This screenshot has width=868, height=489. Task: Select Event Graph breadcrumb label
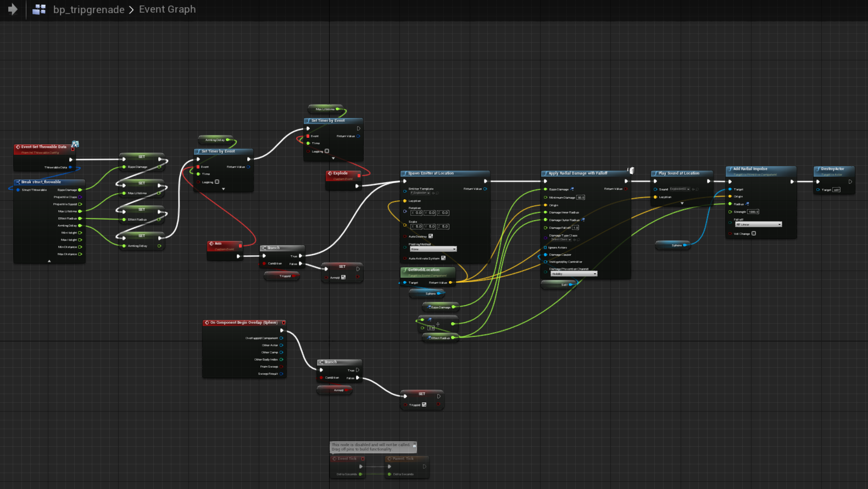coord(167,9)
